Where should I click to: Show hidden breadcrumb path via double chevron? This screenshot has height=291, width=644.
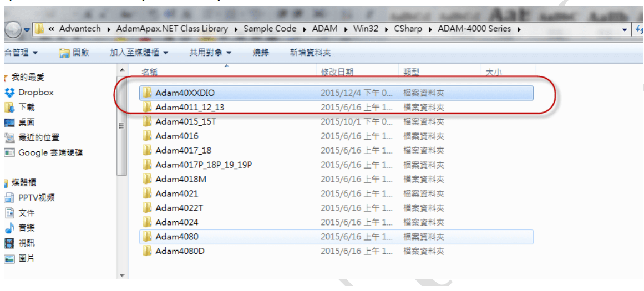click(52, 29)
